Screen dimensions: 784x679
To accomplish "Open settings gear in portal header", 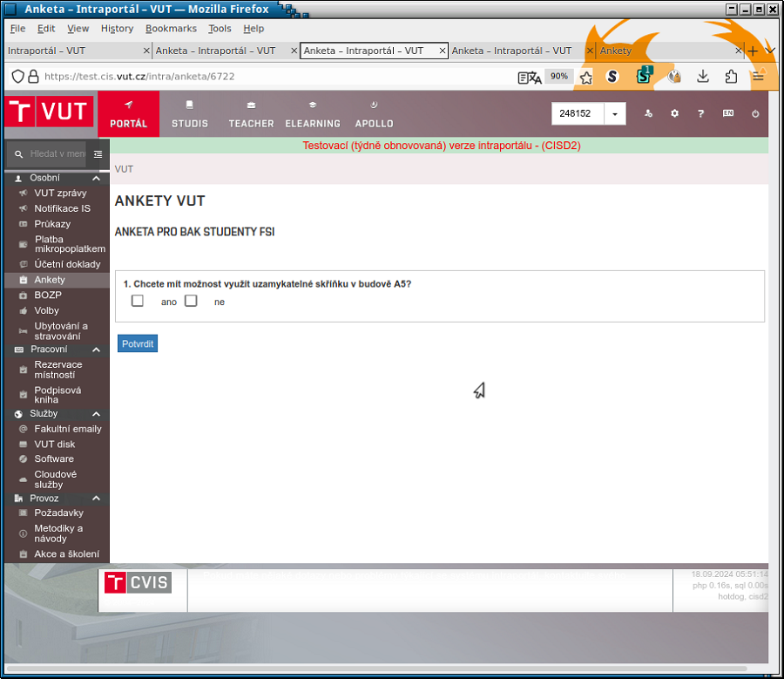I will [x=674, y=113].
